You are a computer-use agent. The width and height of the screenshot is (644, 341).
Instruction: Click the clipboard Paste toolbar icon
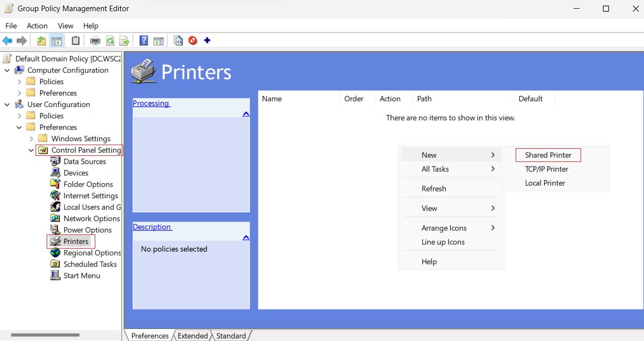76,41
